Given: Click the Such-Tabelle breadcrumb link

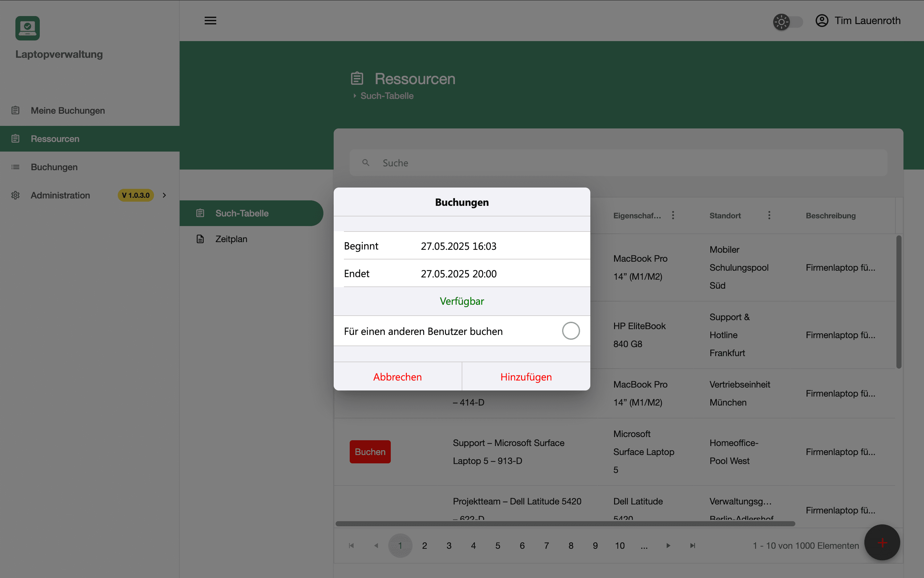Looking at the screenshot, I should coord(387,96).
